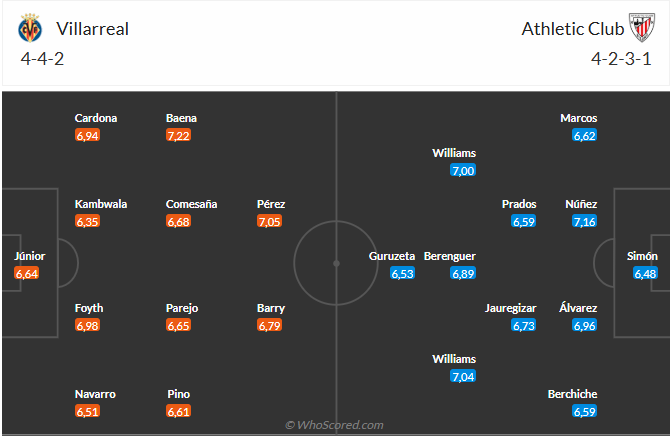The image size is (672, 436).
Task: Click Athletic Club's 4-2-3-1 formation label
Action: click(626, 57)
